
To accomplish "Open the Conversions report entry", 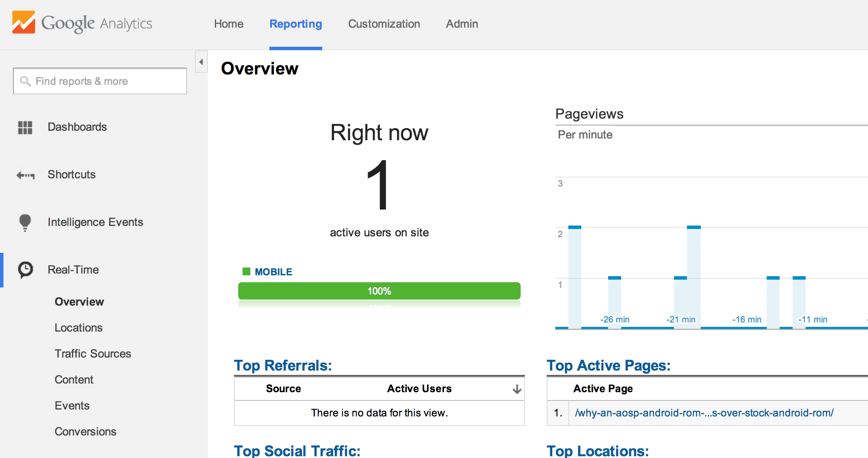I will coord(85,431).
